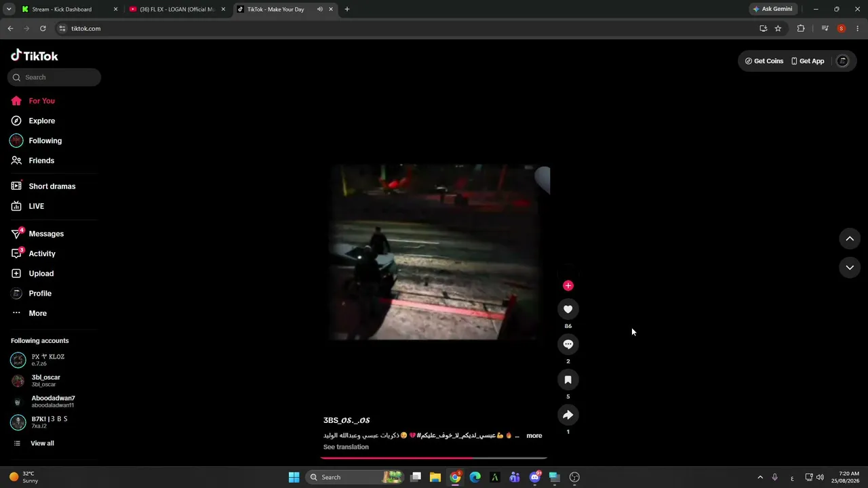Open the tab search dropdown
The height and width of the screenshot is (488, 868).
click(9, 9)
